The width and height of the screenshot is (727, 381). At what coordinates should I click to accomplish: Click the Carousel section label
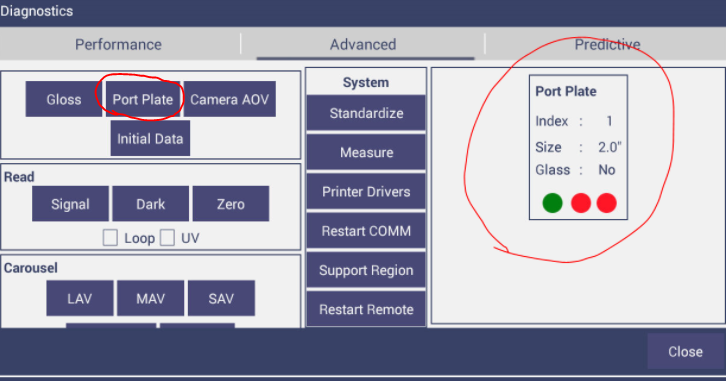31,268
